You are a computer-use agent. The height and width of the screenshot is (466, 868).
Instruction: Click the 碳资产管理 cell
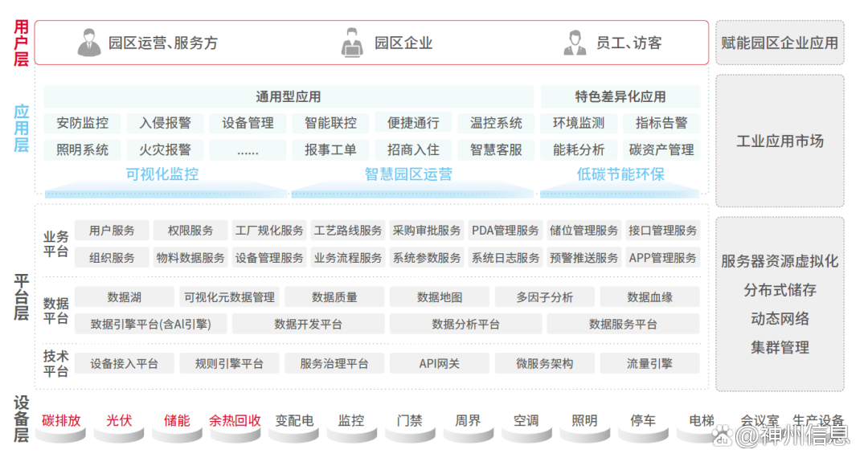pos(661,149)
